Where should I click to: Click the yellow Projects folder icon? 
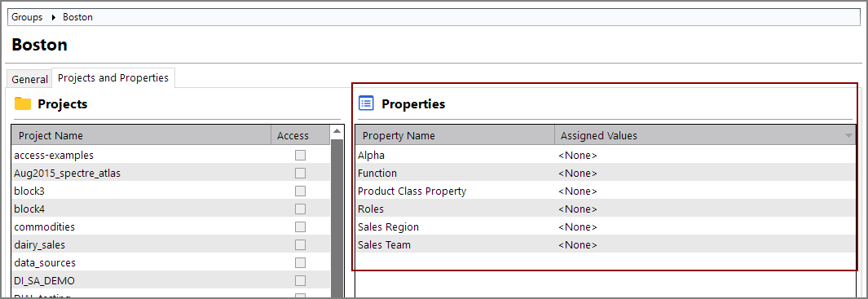click(23, 103)
